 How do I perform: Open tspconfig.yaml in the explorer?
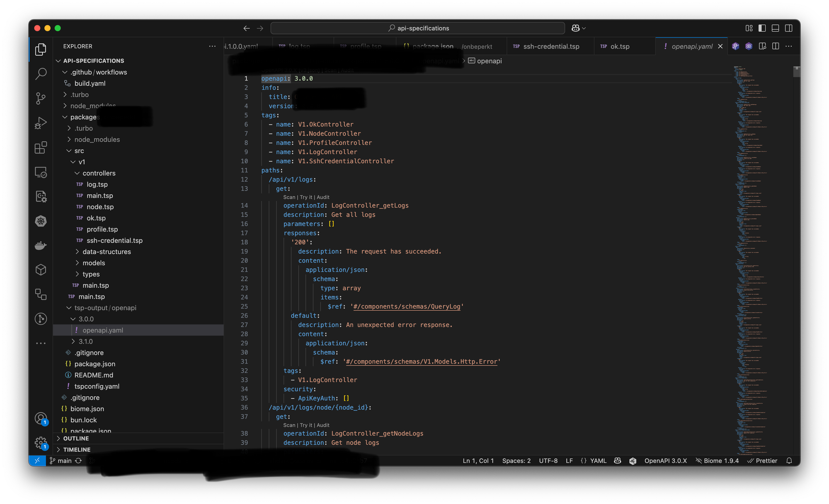97,386
